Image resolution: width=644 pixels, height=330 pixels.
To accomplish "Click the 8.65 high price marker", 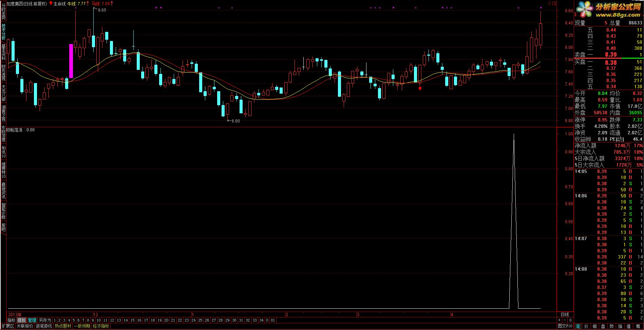I will pos(102,10).
